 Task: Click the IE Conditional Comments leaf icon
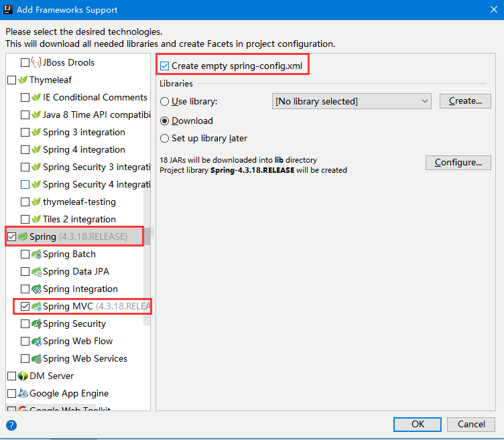click(x=36, y=97)
